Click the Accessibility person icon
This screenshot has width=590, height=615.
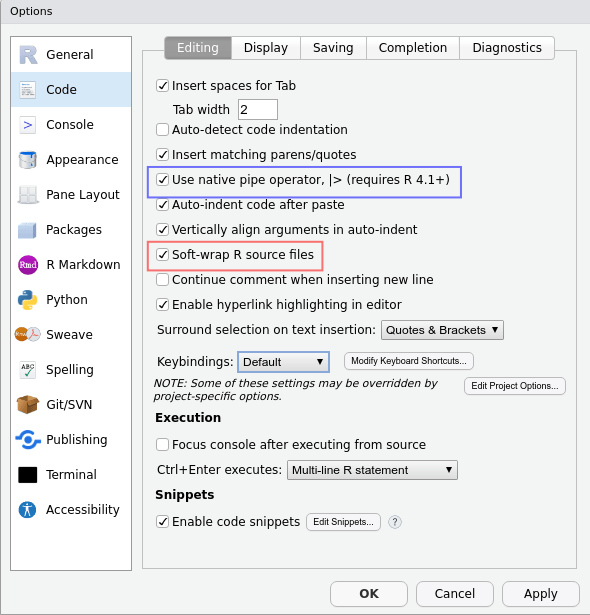27,509
